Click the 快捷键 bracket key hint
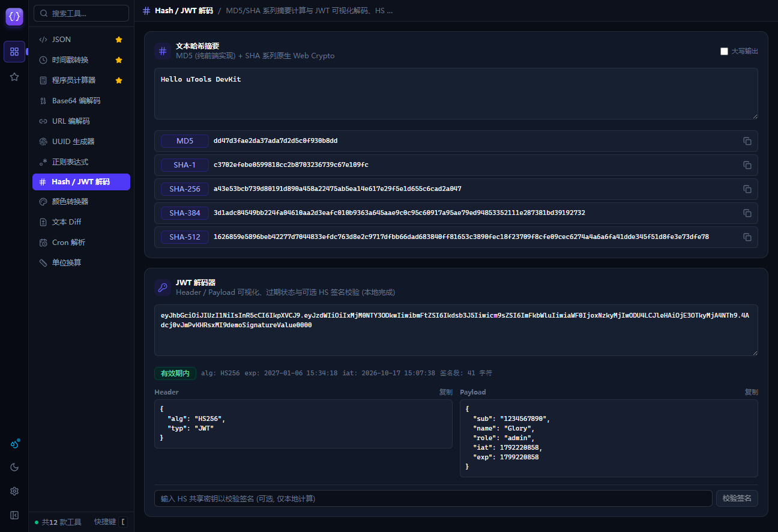 click(x=123, y=522)
